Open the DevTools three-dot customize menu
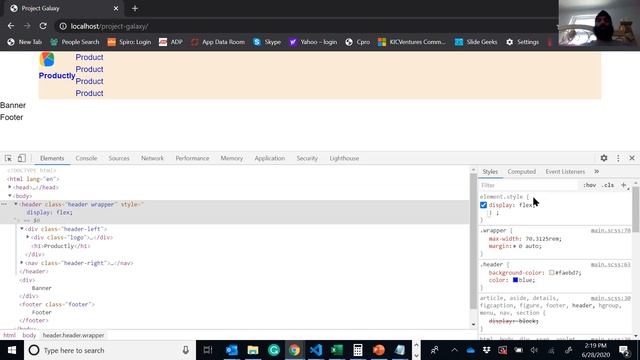The image size is (640, 360). coord(618,158)
